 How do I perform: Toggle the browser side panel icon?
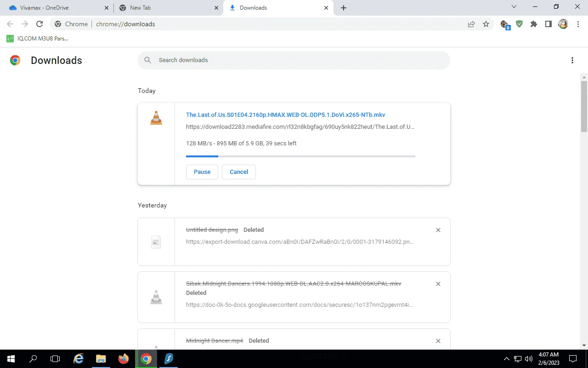click(x=548, y=24)
